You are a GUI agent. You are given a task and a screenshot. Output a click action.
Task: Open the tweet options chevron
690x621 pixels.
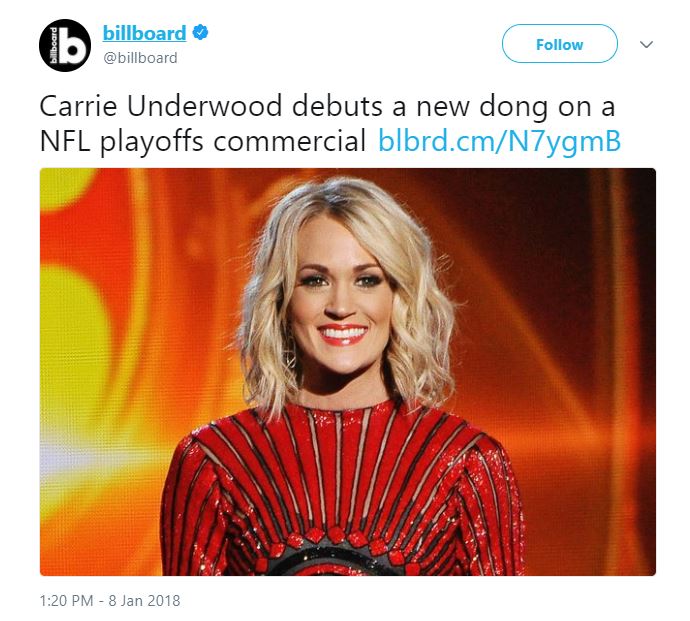[646, 44]
